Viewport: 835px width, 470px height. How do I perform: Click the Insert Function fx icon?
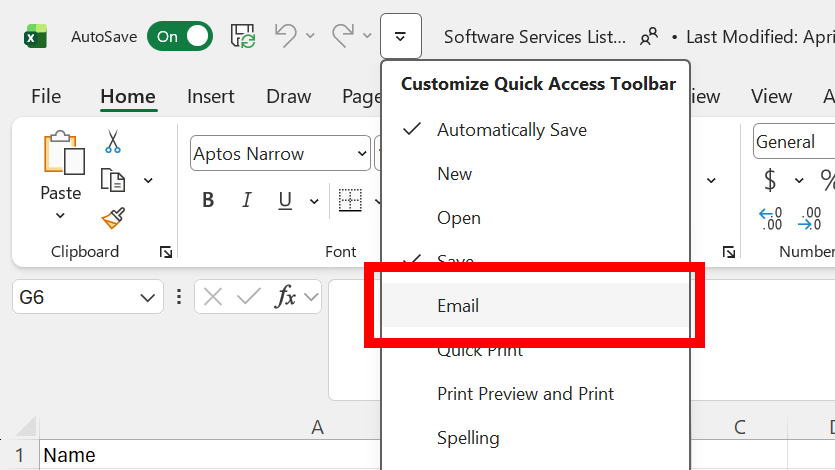[285, 296]
